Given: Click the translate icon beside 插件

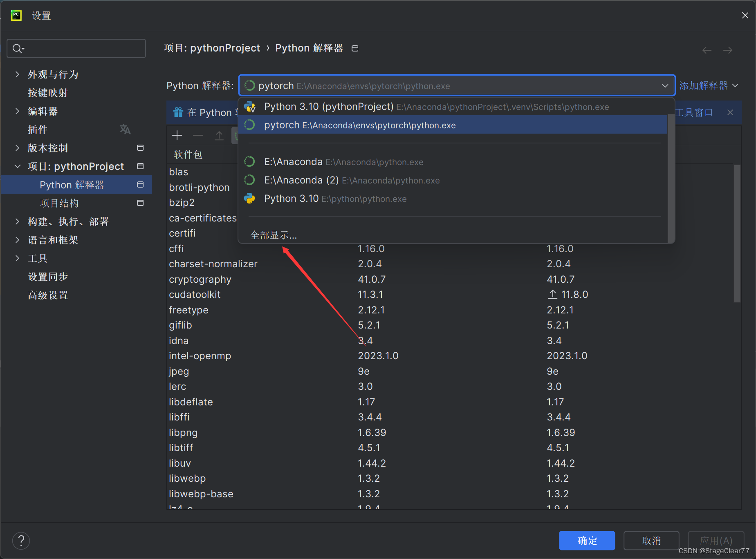Looking at the screenshot, I should pyautogui.click(x=125, y=130).
